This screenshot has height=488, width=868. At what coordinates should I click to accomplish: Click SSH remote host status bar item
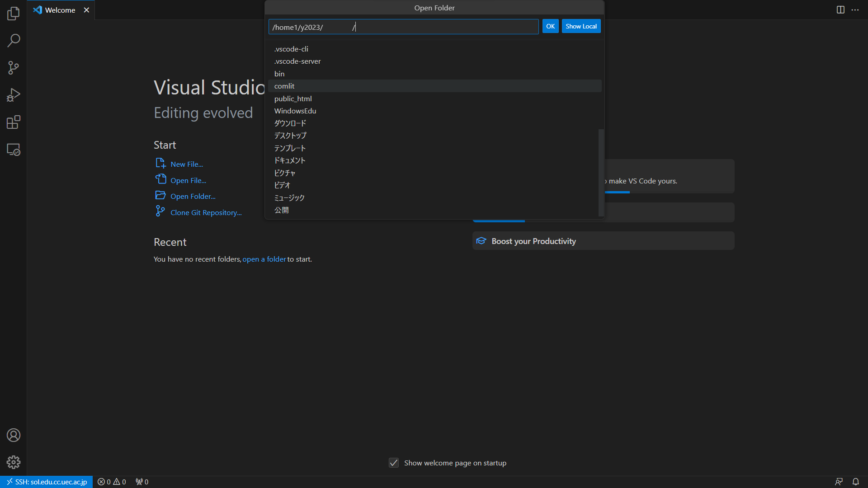point(47,482)
